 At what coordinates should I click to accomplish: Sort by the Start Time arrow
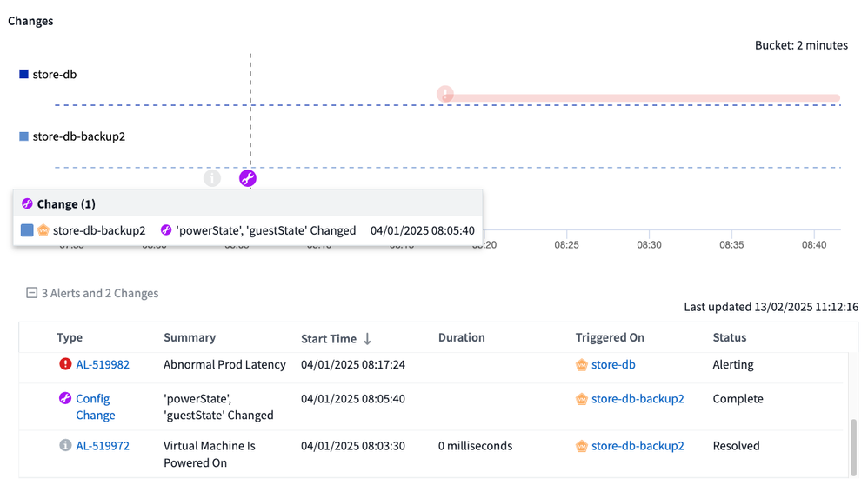coord(367,338)
